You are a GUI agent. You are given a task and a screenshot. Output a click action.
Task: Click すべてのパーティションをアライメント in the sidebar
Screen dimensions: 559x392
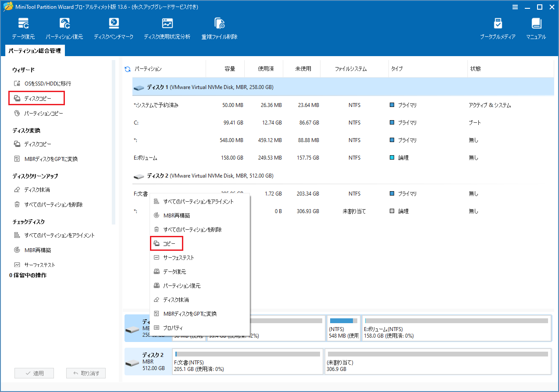54,235
